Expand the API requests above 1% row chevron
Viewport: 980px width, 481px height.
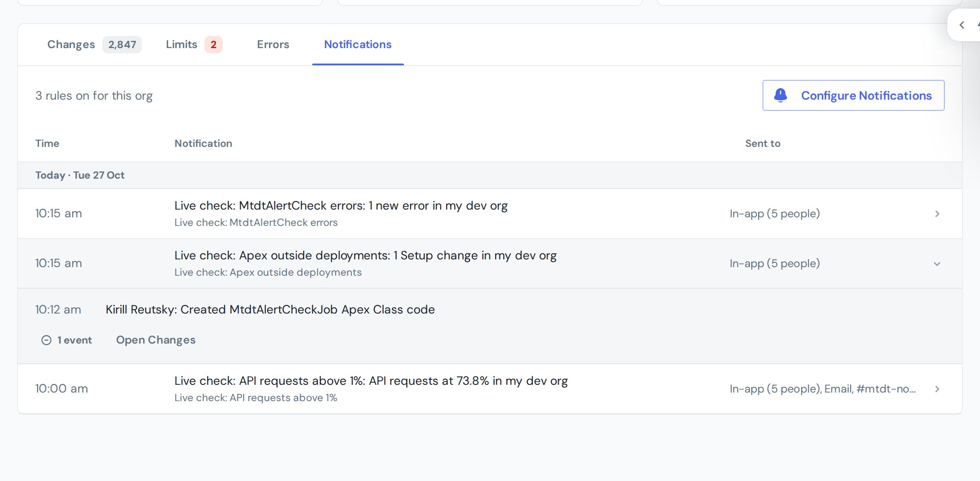pyautogui.click(x=937, y=389)
